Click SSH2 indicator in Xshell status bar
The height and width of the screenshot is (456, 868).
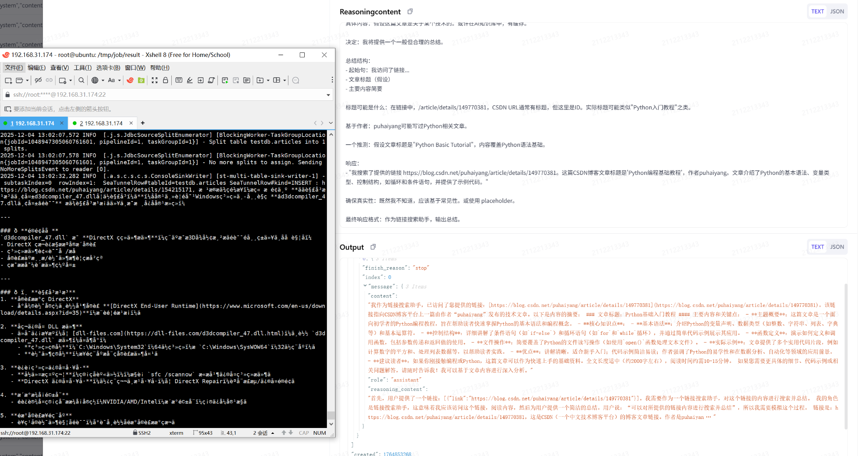(142, 433)
